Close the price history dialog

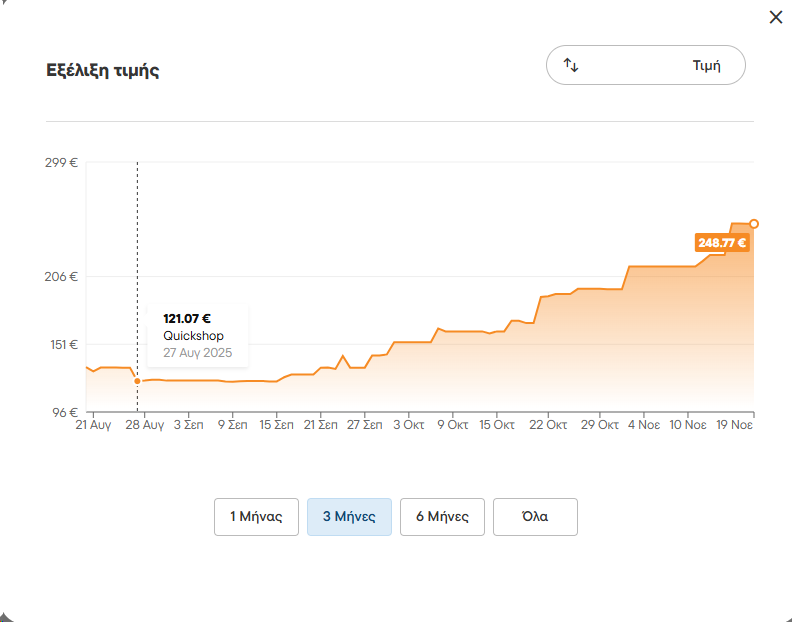775,17
